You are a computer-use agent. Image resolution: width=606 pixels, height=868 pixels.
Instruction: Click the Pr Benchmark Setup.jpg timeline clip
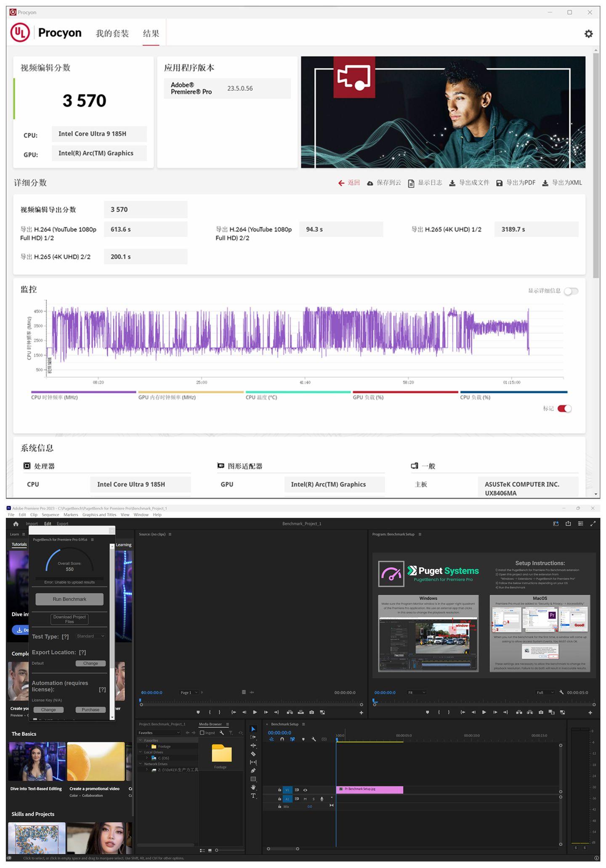coord(369,789)
